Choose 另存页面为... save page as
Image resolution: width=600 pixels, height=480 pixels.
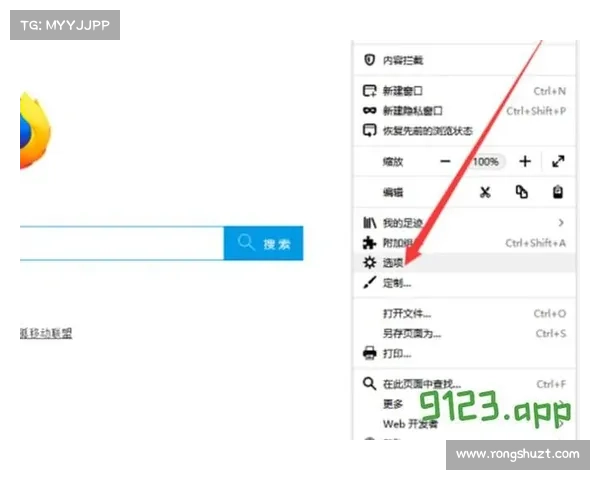464,334
